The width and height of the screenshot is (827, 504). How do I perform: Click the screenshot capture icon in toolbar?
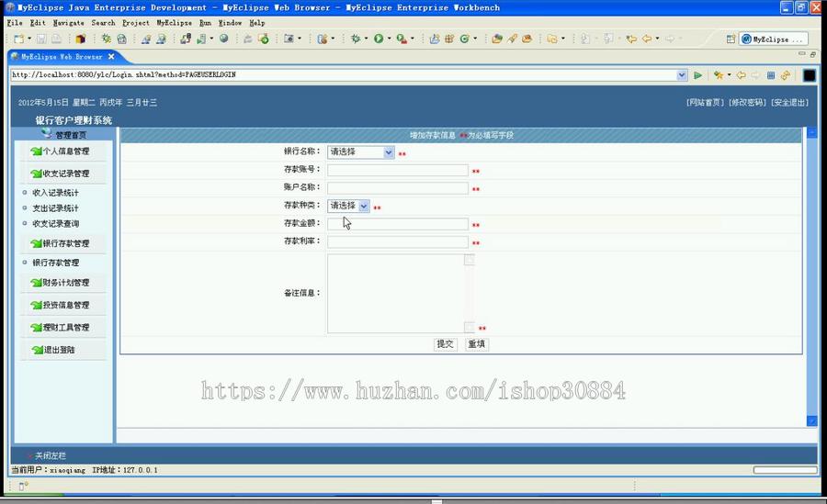289,39
